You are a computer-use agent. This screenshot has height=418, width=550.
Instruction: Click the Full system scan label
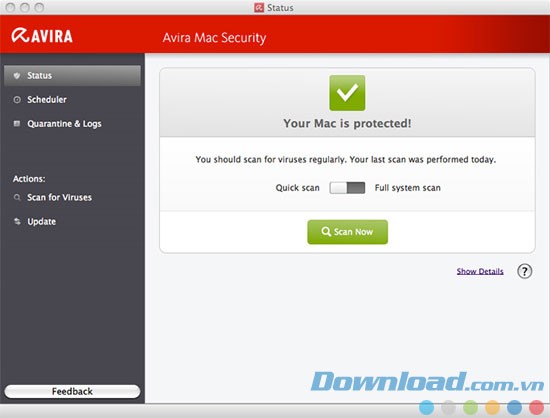point(408,188)
